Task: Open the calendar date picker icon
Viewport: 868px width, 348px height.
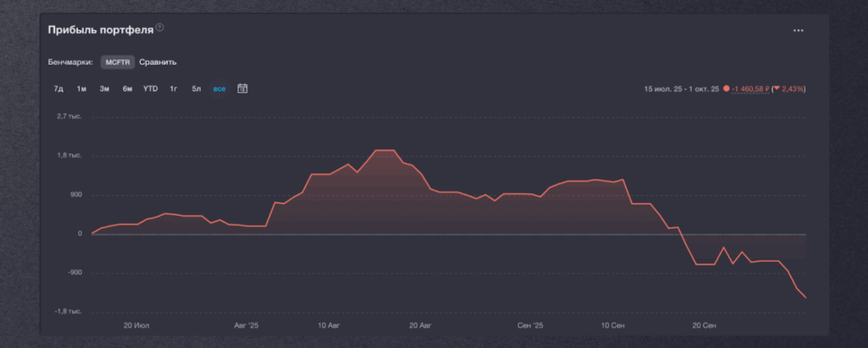Action: pos(242,88)
